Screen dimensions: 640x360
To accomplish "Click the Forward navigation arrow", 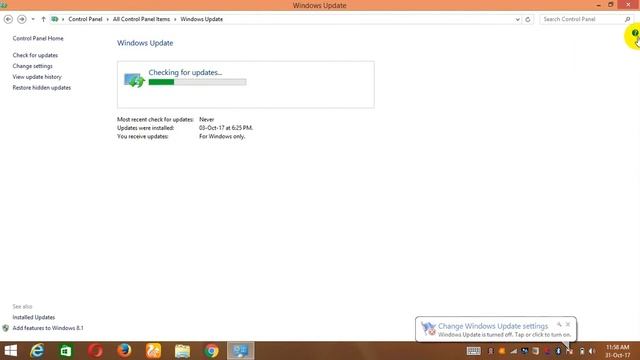I will coord(22,19).
